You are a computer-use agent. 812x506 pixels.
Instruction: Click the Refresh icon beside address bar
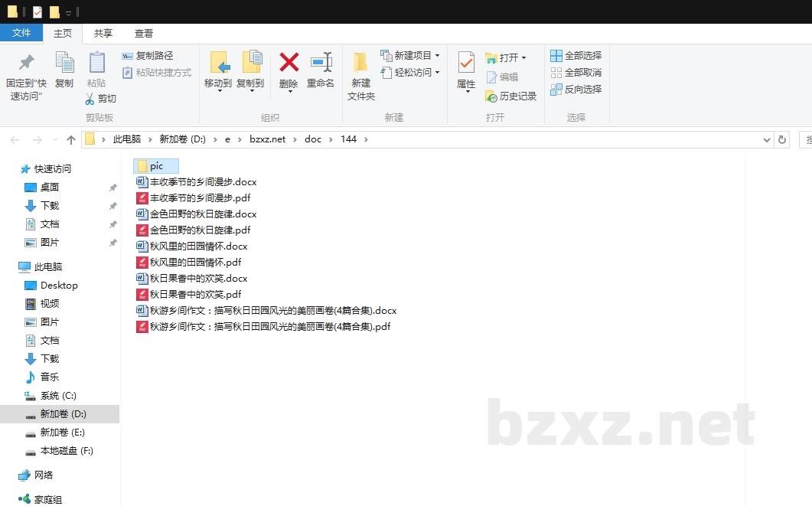point(781,139)
